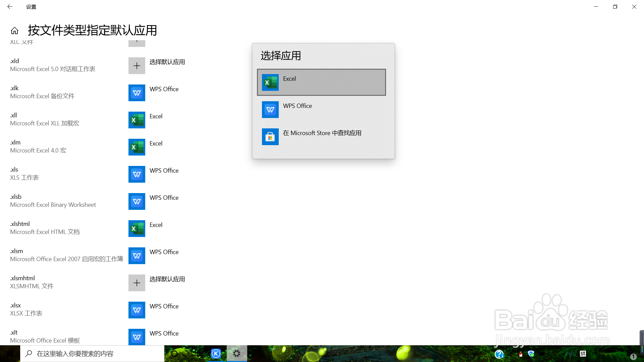
Task: Open the Windows Start menu
Action: 10,354
